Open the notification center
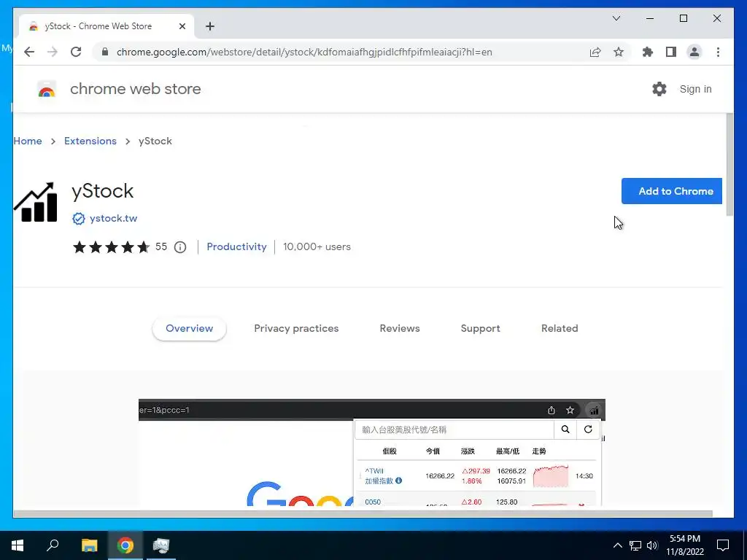Viewport: 747px width, 560px height. coord(723,545)
